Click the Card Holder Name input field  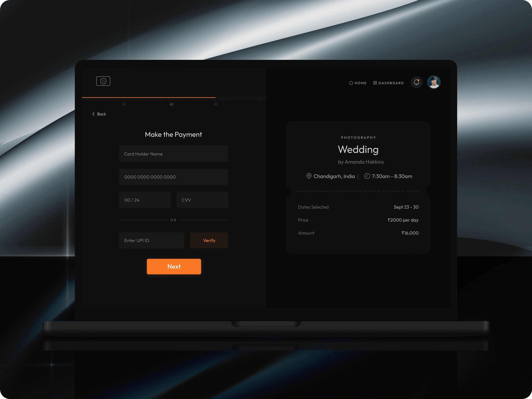[x=173, y=154]
